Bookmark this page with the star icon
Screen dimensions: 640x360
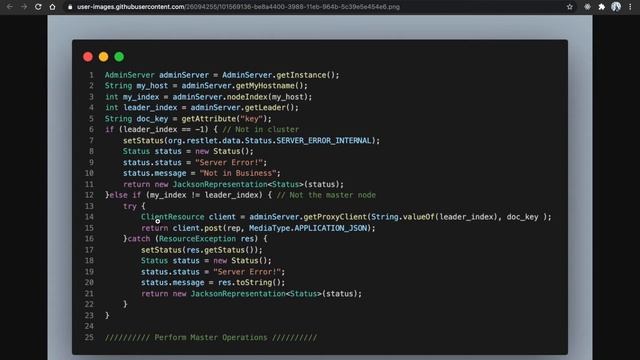coord(569,7)
